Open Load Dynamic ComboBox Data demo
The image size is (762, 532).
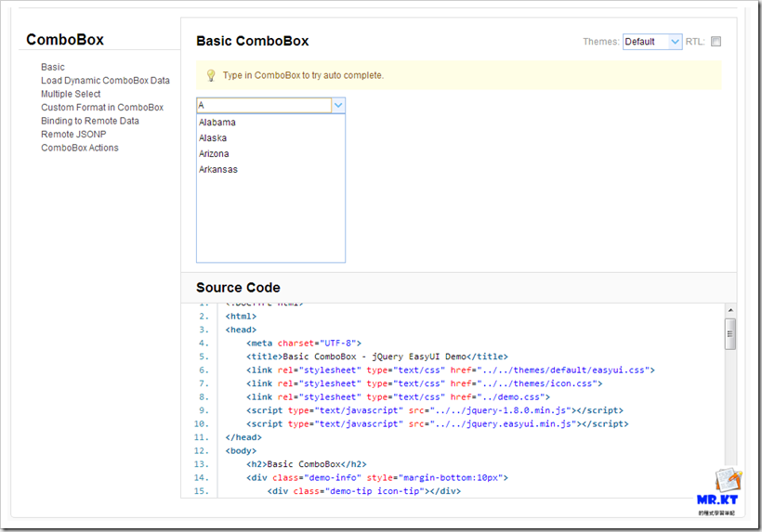point(105,81)
